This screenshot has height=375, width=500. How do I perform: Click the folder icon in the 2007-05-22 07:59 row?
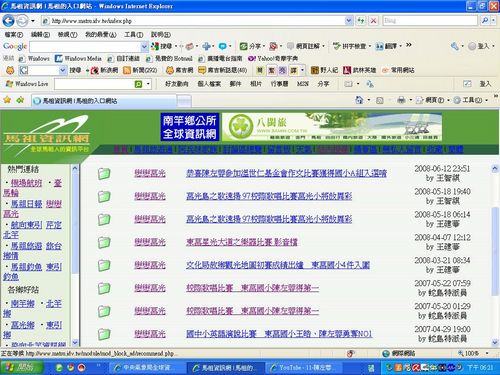[x=104, y=288]
